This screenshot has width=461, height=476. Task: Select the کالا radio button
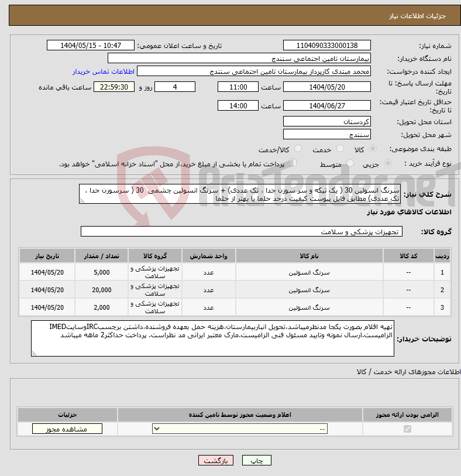[x=373, y=149]
